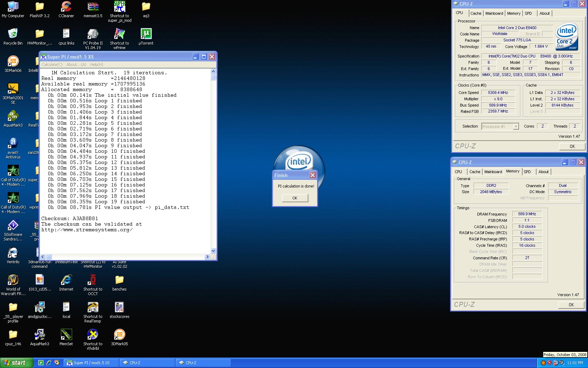
Task: Launch Ventrilo from the desktop
Action: 13,255
